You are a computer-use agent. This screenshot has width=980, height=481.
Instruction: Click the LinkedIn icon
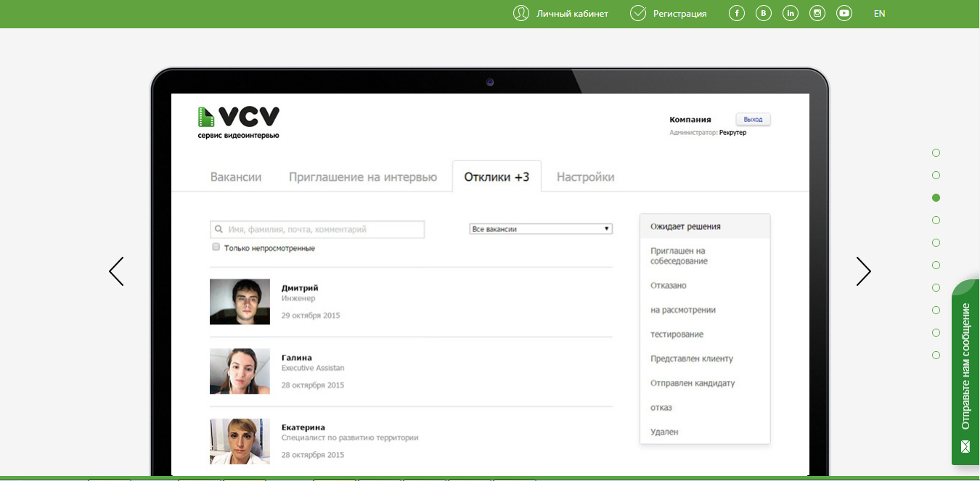click(x=790, y=13)
